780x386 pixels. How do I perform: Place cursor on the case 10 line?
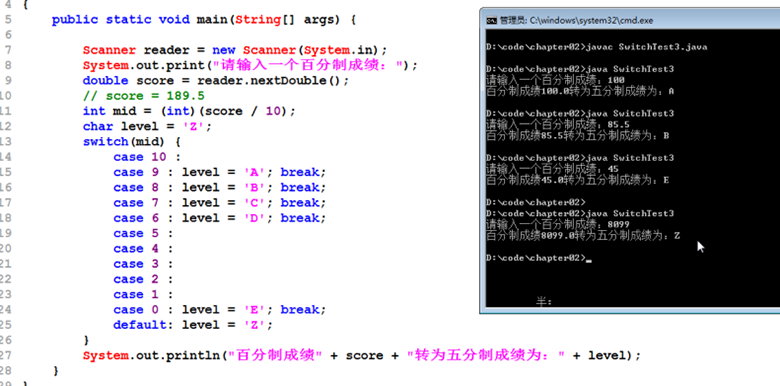coord(147,157)
